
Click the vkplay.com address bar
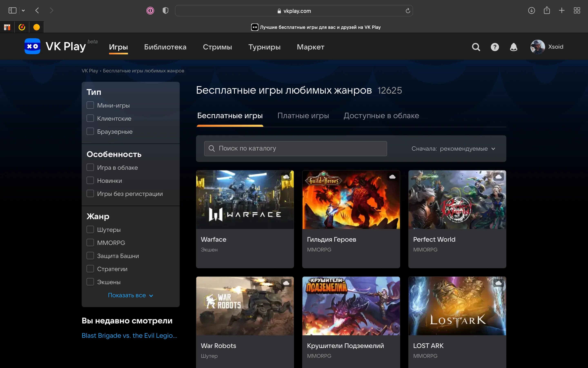pos(294,11)
